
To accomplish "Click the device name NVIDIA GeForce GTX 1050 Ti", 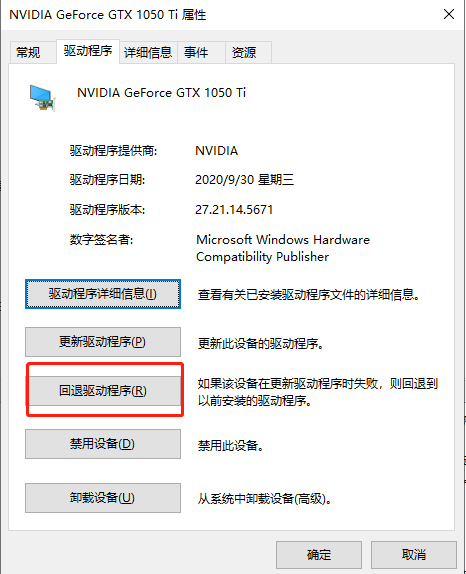I will [161, 93].
